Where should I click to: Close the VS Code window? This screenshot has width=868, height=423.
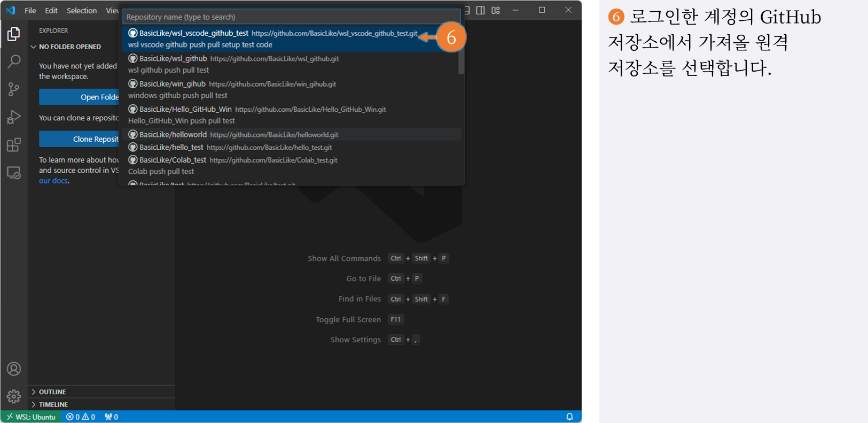[568, 10]
